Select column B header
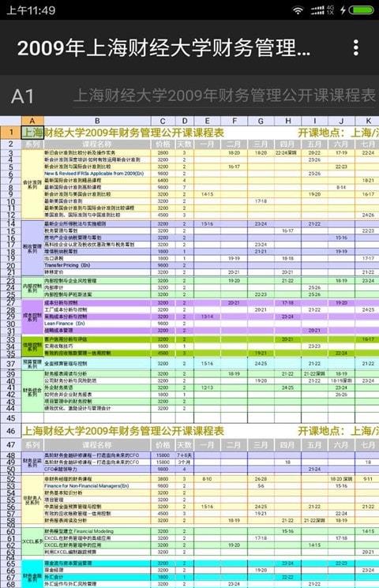Screen dimensions: 379x588 point(97,121)
